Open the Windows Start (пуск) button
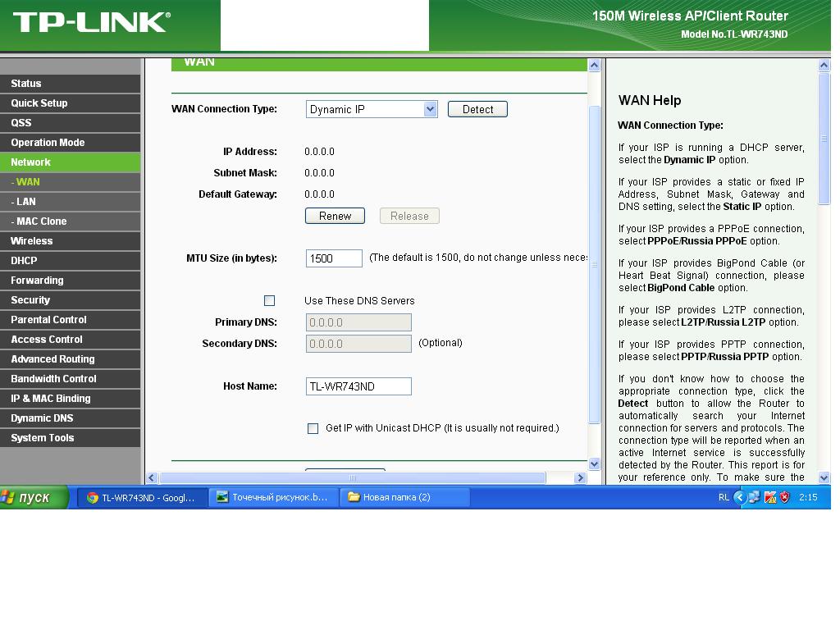Viewport: 840px width, 630px height. point(34,497)
